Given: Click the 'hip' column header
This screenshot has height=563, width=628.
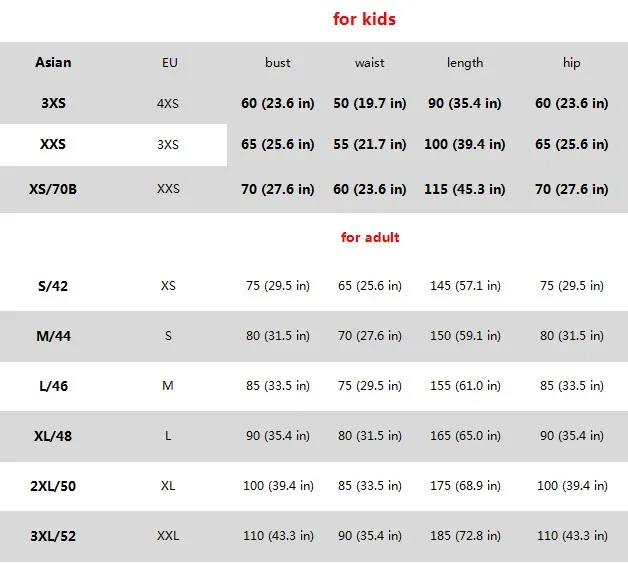Looking at the screenshot, I should (571, 63).
